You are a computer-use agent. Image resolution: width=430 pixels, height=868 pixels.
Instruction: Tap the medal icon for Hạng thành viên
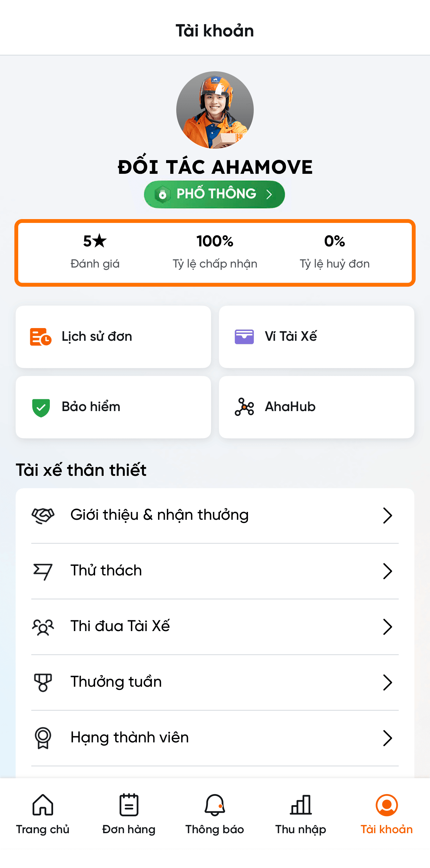click(x=43, y=738)
